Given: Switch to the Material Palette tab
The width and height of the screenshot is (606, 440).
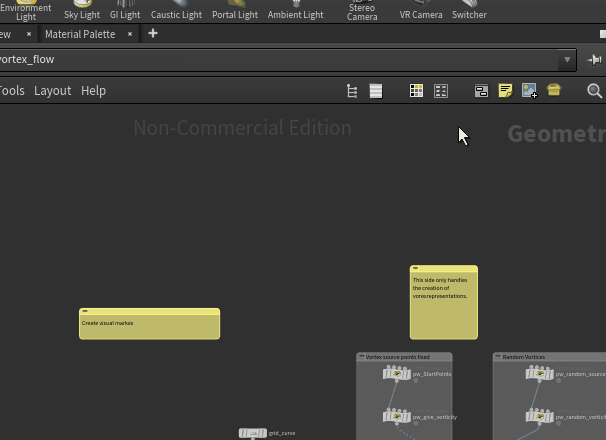Looking at the screenshot, I should click(80, 34).
